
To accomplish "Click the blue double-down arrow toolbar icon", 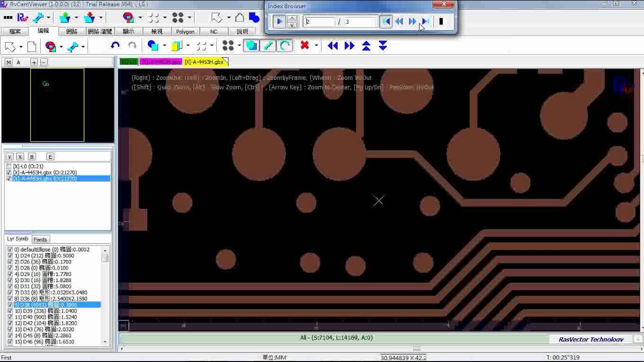I will (383, 46).
